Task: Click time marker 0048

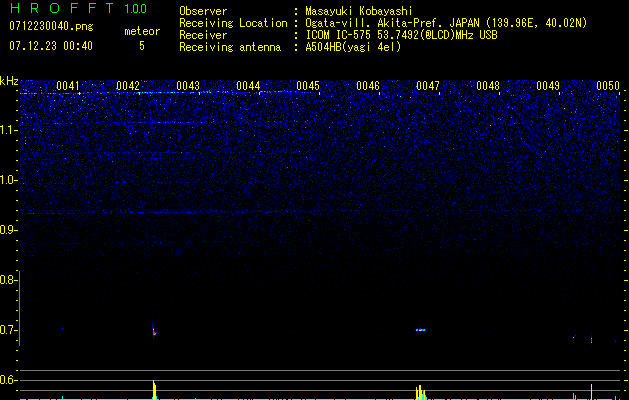Action: point(488,86)
